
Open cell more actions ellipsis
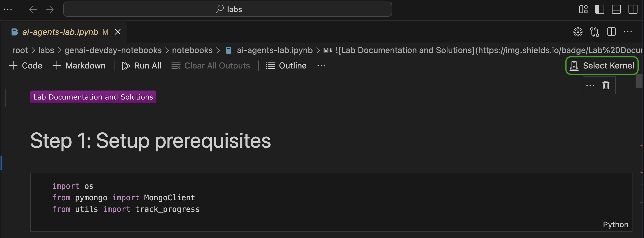point(590,85)
